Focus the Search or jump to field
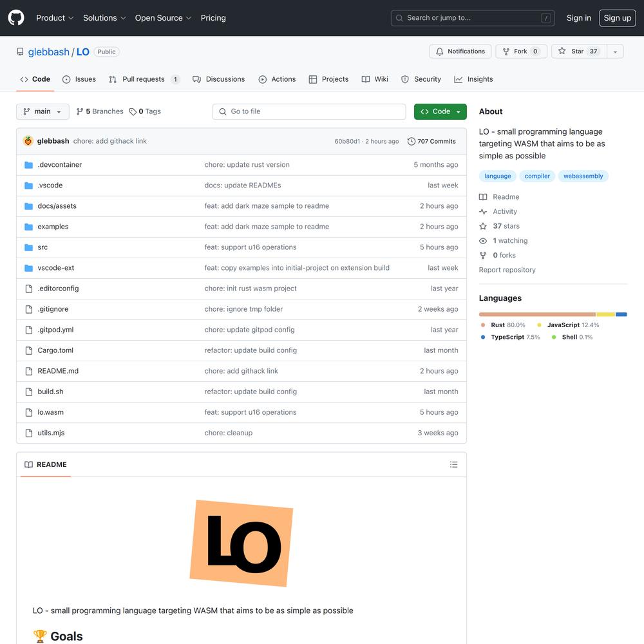 (x=473, y=18)
